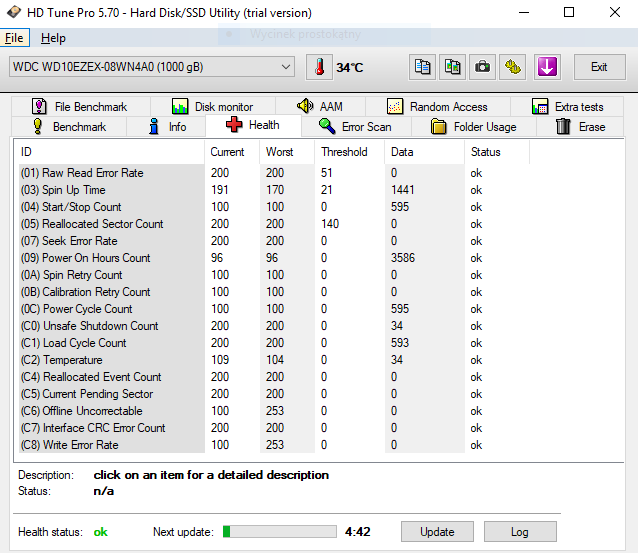Click the Next update progress bar
Screen dimensions: 638x553
coord(280,531)
